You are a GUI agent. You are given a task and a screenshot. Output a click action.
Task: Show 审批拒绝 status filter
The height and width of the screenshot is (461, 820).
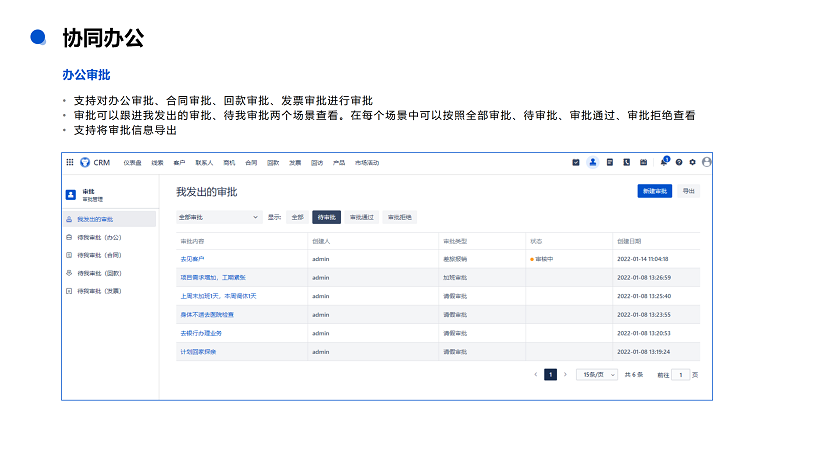[x=400, y=217]
